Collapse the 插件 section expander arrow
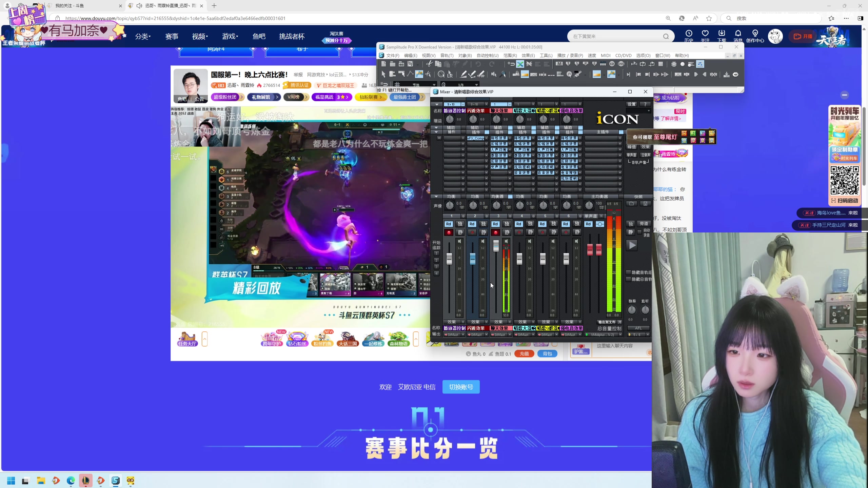Screen dimensions: 868x488 (436, 132)
